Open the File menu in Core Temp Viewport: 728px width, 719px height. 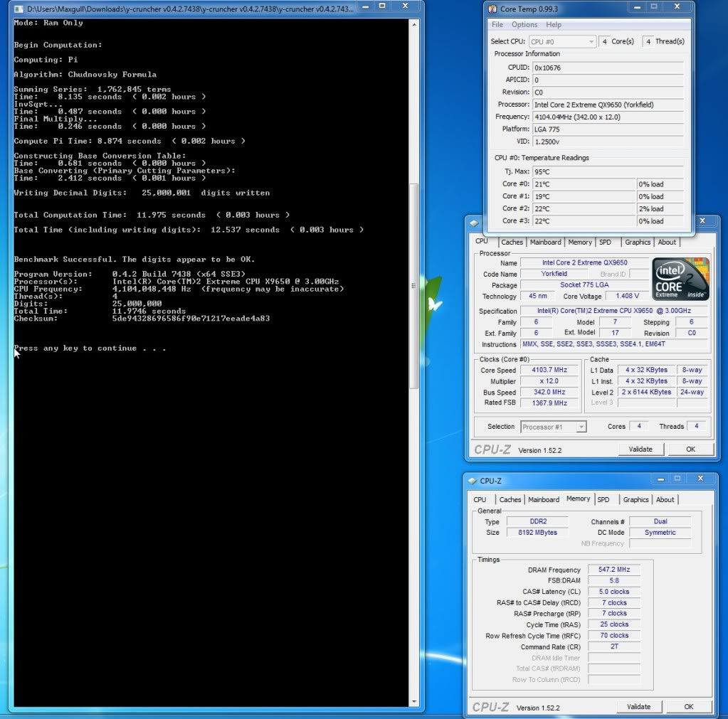pos(497,25)
